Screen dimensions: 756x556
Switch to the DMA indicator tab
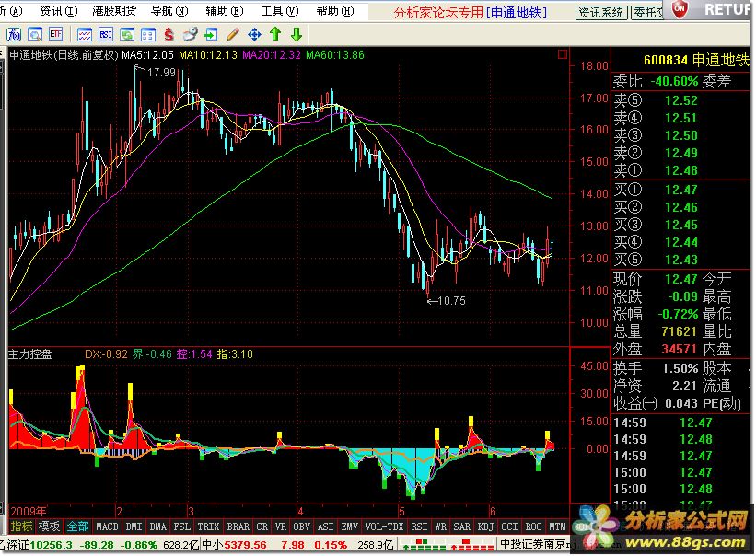pos(157,527)
